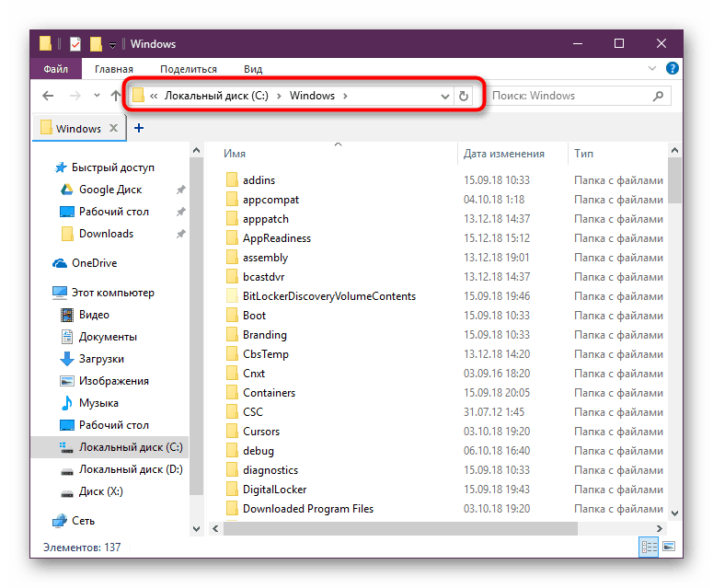Switch to the Поделиться ribbon tab
Viewport: 713px width, 588px height.
coord(189,69)
